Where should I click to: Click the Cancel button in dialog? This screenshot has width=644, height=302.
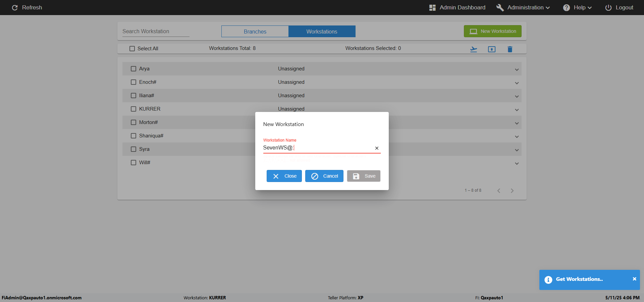(x=324, y=176)
